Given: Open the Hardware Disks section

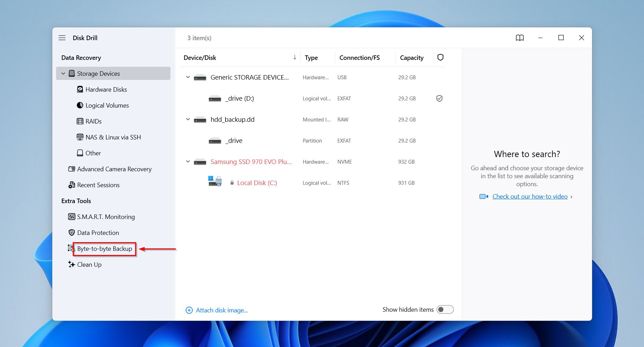Looking at the screenshot, I should (x=106, y=89).
